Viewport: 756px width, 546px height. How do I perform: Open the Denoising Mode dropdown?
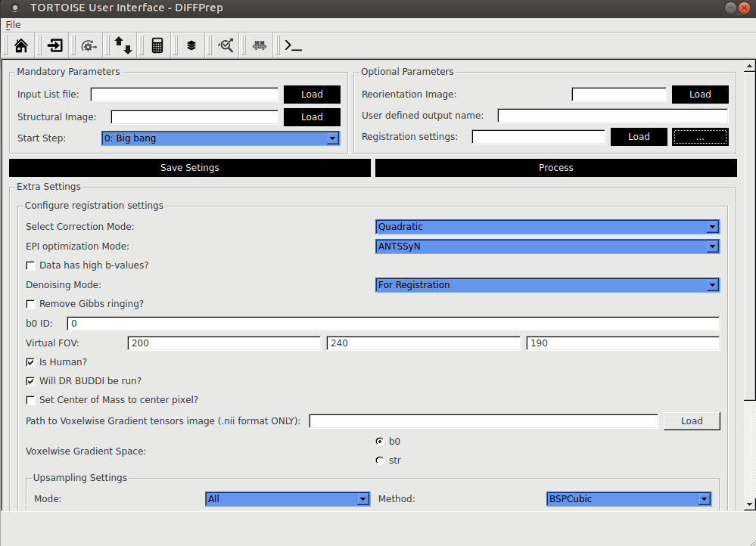[x=547, y=285]
